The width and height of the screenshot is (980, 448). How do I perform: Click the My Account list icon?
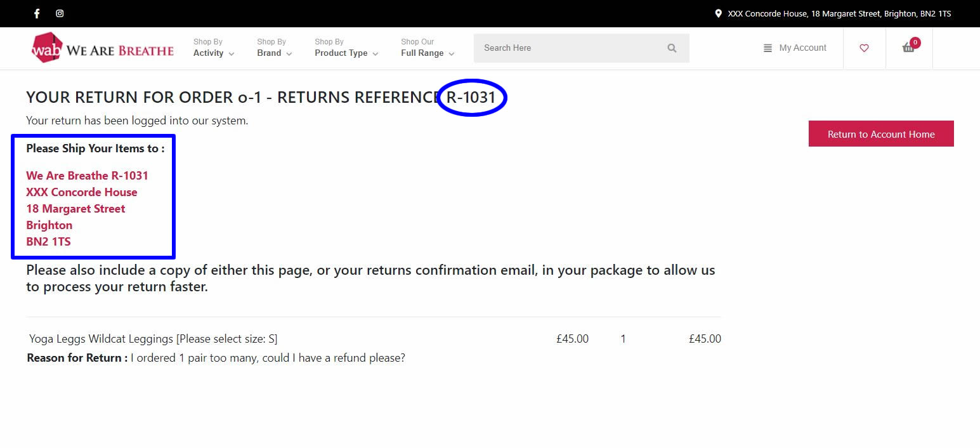(x=768, y=48)
